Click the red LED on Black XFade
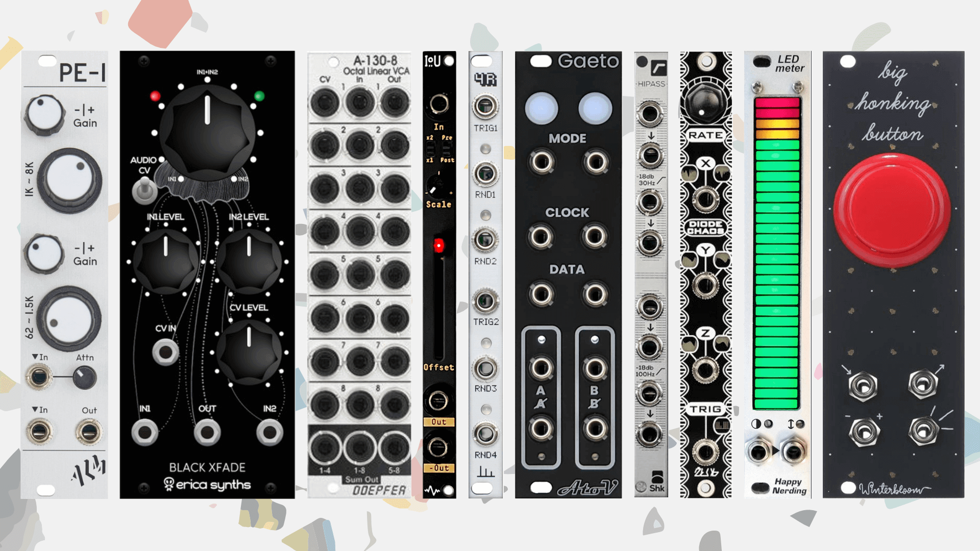The width and height of the screenshot is (980, 551). (155, 96)
